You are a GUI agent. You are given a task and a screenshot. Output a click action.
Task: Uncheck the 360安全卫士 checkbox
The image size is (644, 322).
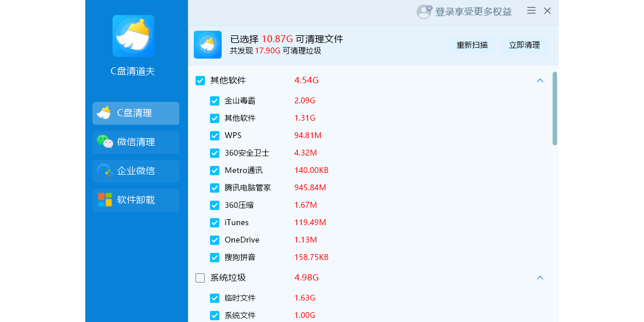215,153
